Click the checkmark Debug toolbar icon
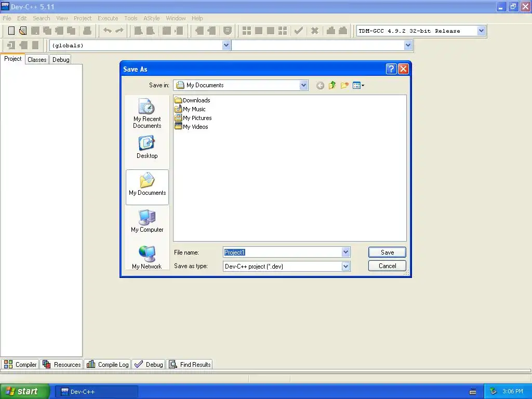Screen dimensions: 532x399 coord(299,31)
